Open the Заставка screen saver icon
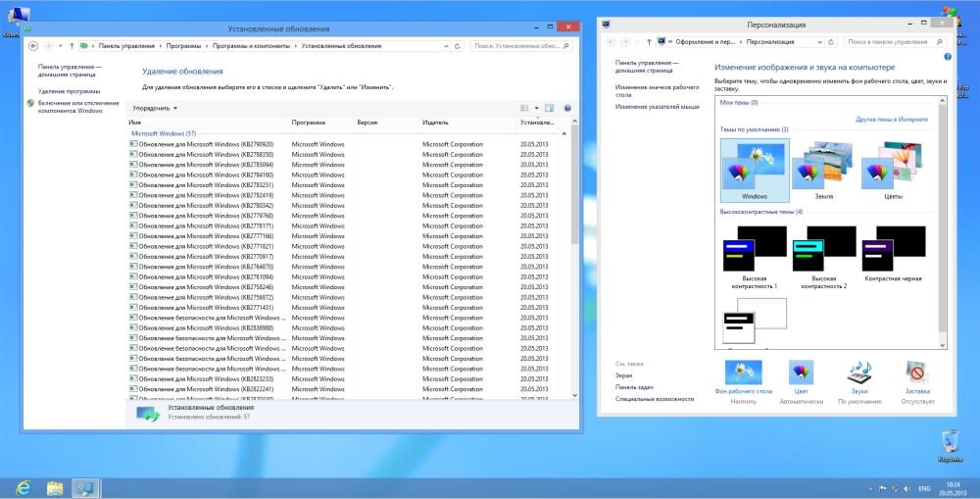Screen dimensions: 980x499 pos(917,374)
